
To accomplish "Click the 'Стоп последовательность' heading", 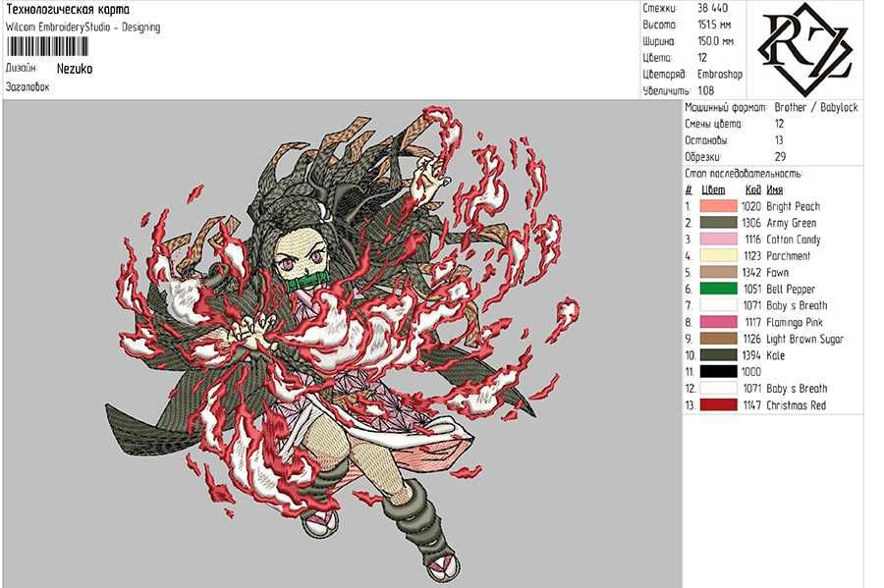I will coord(744,174).
